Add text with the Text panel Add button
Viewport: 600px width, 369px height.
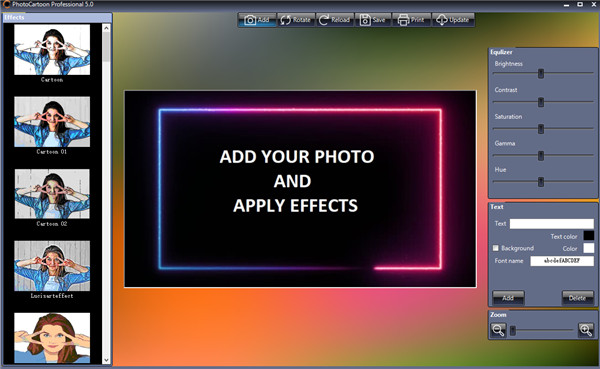508,298
